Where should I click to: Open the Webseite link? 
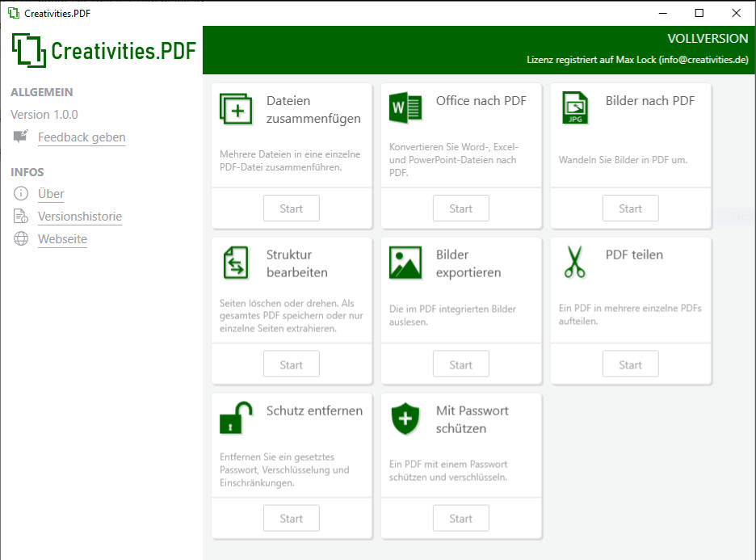63,239
